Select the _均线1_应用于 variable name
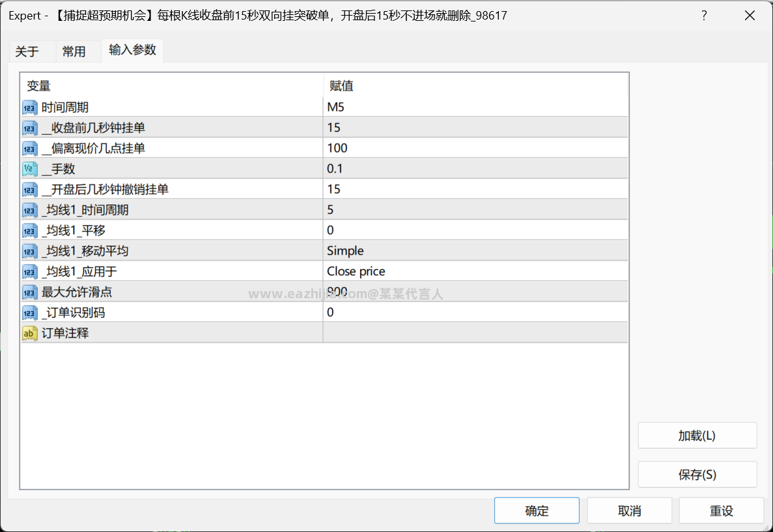Image resolution: width=773 pixels, height=532 pixels. coord(79,272)
